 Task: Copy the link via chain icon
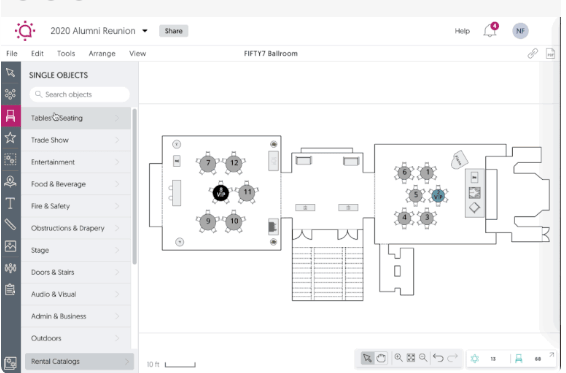pyautogui.click(x=532, y=53)
